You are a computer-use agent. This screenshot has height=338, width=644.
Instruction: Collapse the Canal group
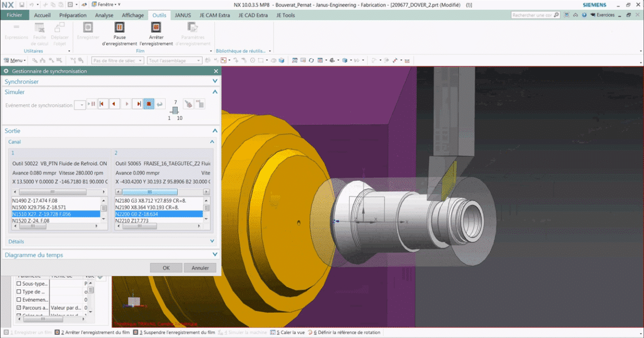(x=212, y=142)
